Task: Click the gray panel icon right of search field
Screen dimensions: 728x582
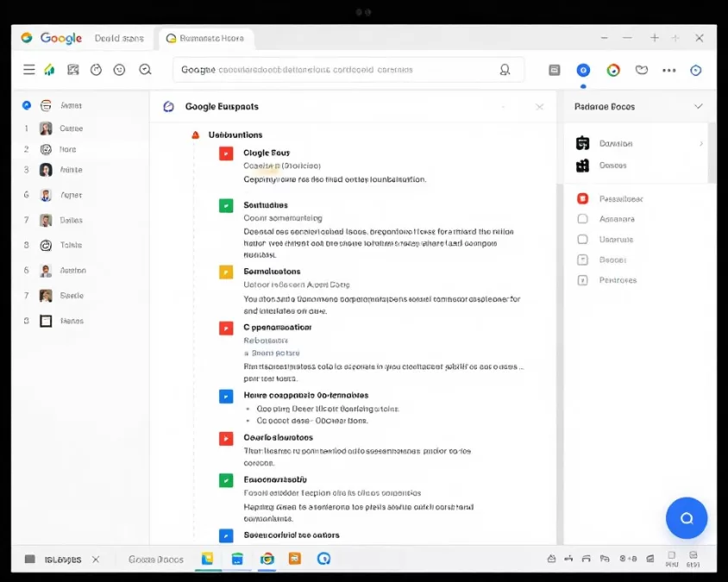Action: (555, 70)
